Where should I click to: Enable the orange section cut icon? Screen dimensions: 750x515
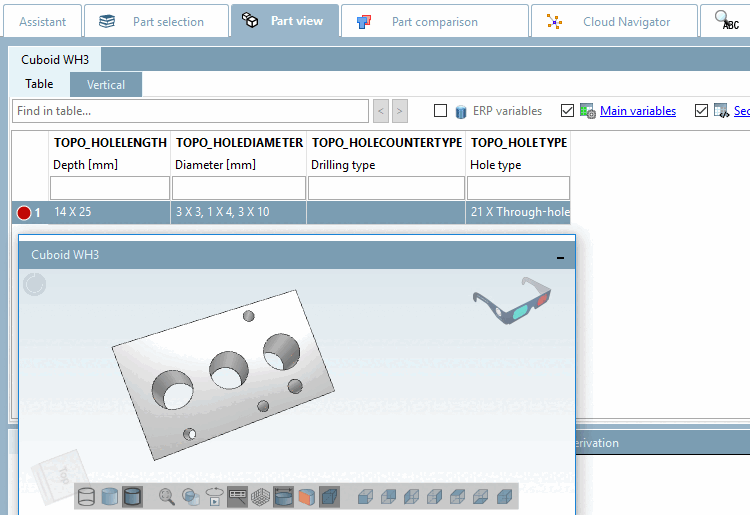coord(307,497)
